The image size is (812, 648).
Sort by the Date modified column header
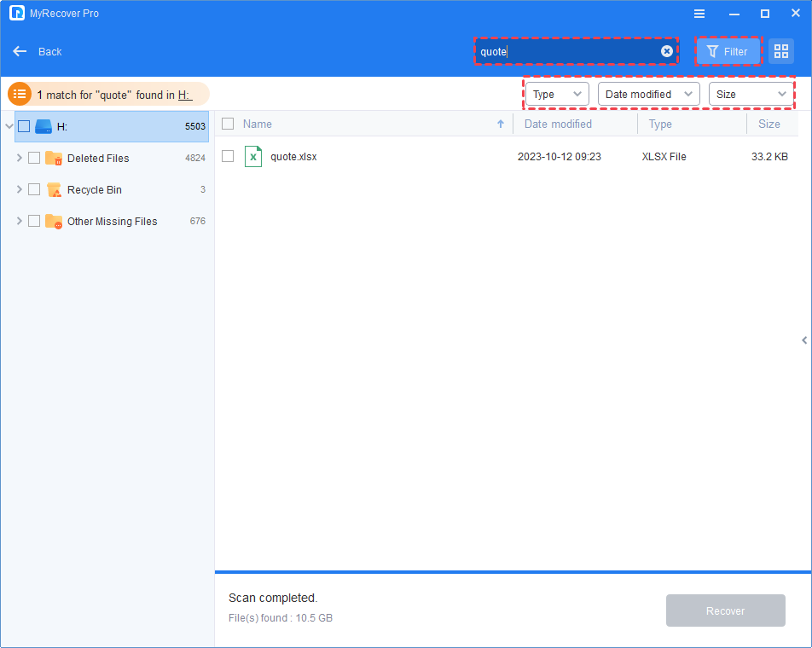558,124
